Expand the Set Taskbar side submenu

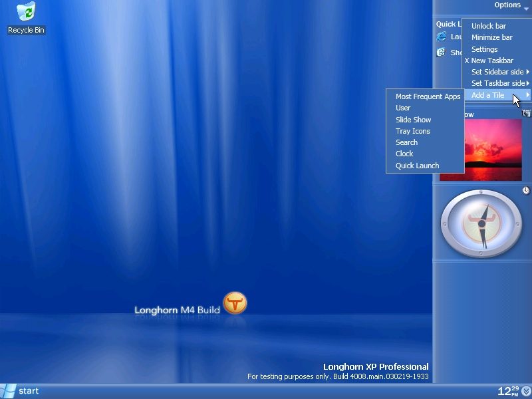pos(497,83)
